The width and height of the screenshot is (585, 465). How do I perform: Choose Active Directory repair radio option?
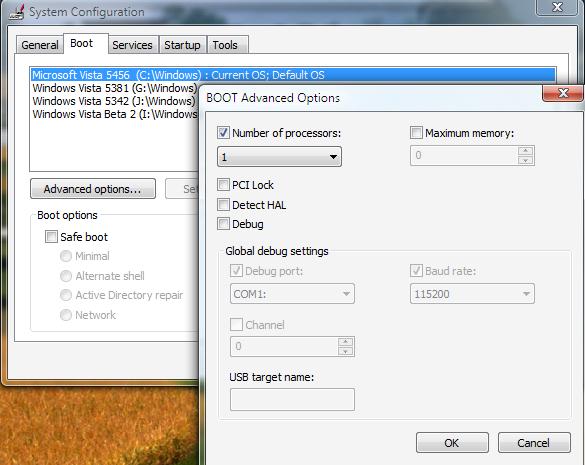coord(66,295)
